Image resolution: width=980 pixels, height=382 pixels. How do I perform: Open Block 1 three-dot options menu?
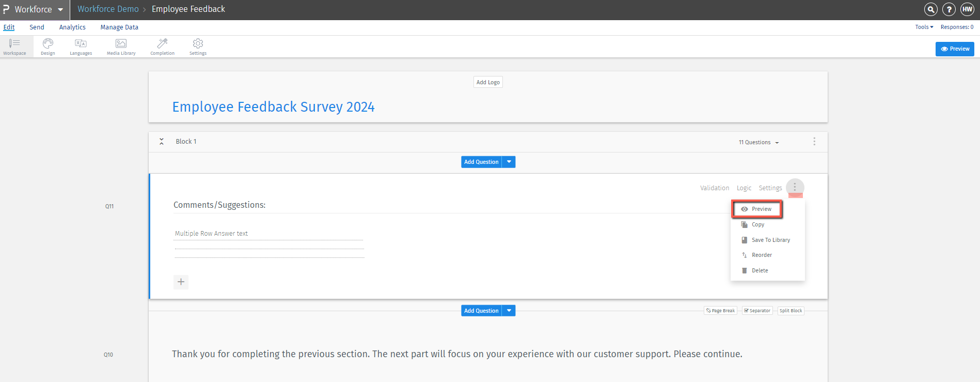click(x=814, y=142)
